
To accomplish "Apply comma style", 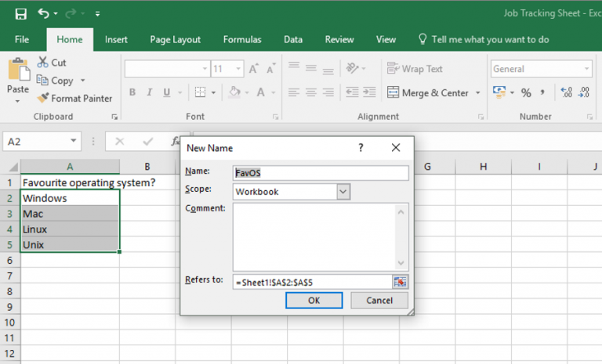I will pyautogui.click(x=542, y=92).
